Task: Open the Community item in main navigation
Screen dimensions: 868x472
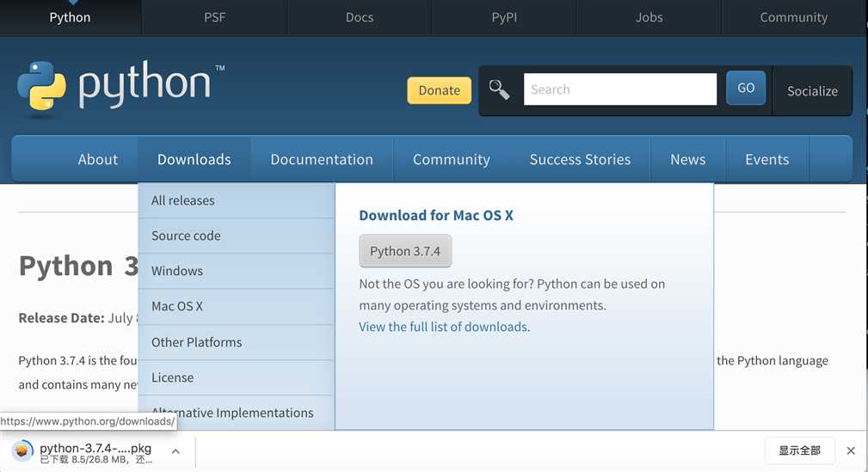Action: 451,159
